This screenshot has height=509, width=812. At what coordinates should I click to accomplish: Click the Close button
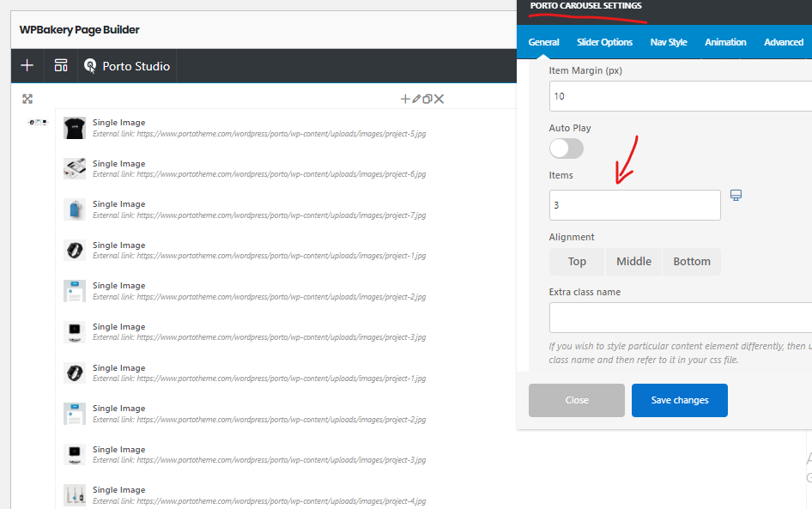coord(577,400)
